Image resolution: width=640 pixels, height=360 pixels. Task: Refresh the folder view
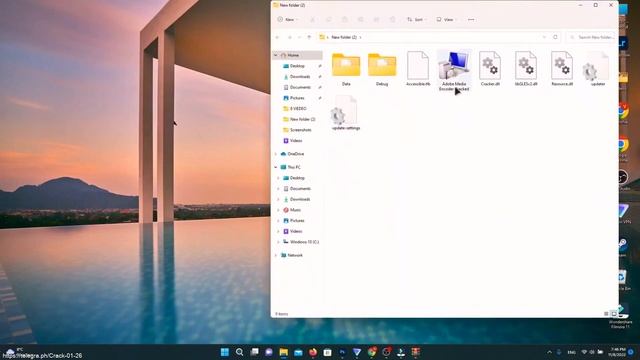[555, 37]
